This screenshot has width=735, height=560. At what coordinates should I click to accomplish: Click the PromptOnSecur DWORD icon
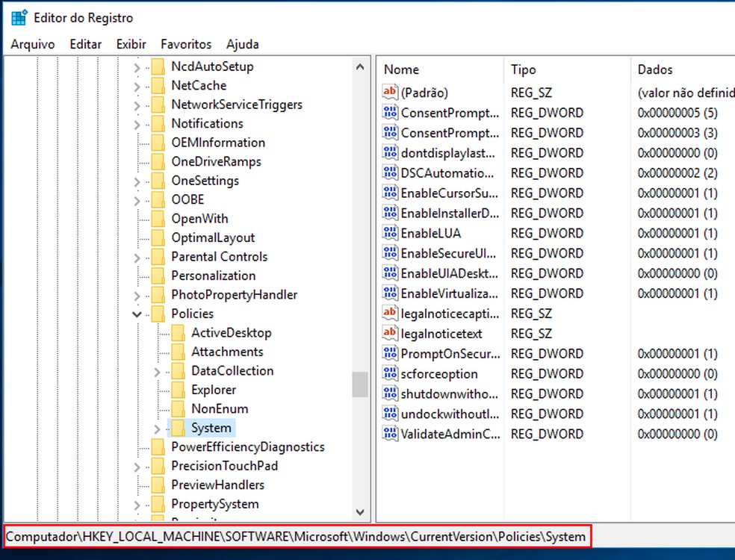(390, 353)
